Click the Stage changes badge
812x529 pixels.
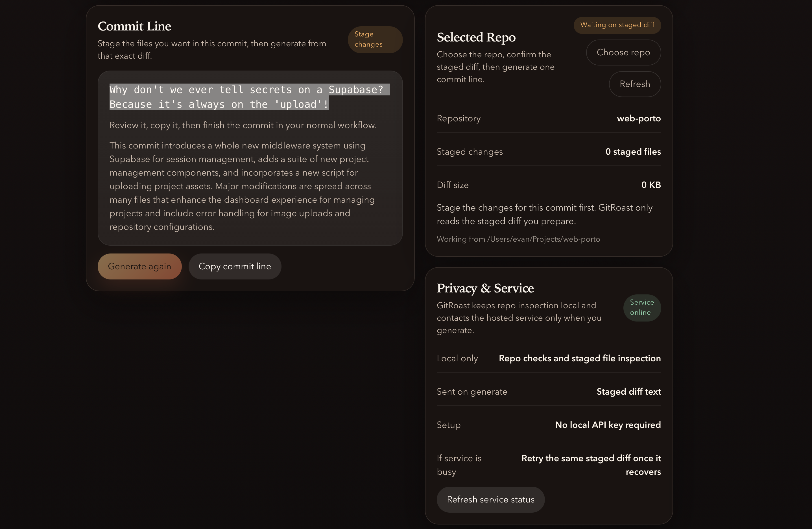click(x=375, y=40)
